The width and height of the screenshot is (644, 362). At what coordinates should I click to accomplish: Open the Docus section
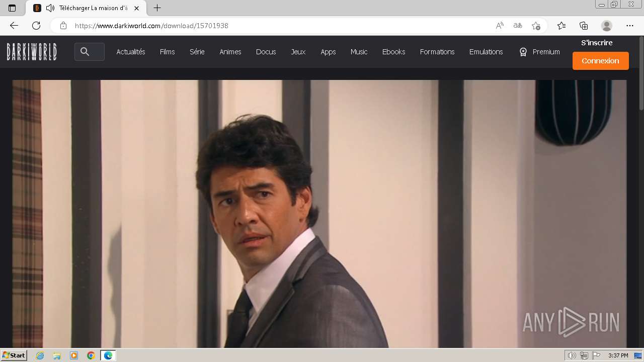[x=266, y=52]
